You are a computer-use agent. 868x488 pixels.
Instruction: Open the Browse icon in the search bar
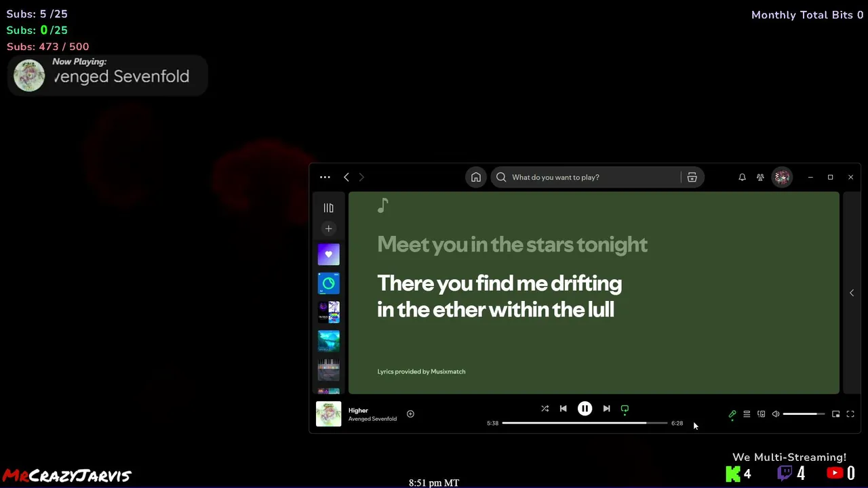click(692, 178)
